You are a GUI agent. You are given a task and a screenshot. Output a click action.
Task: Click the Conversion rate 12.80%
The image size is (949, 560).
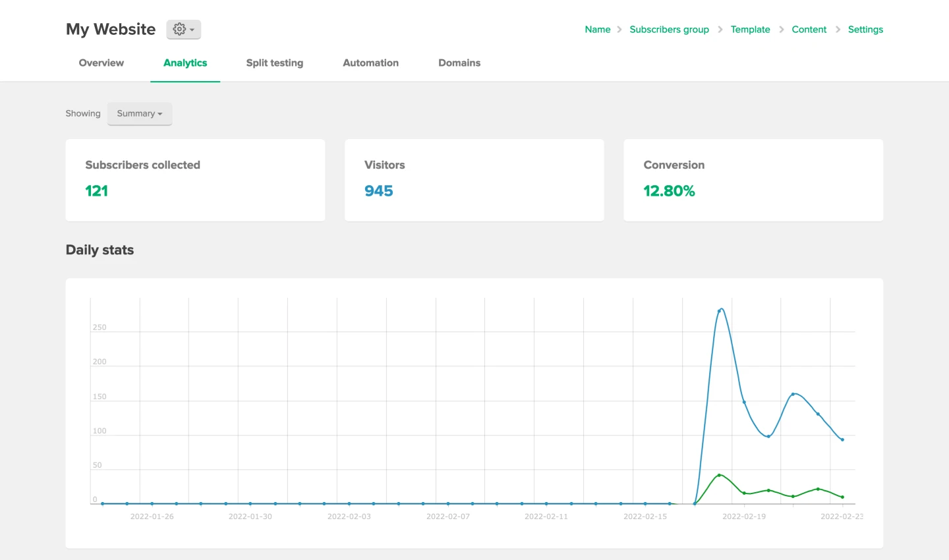point(669,191)
